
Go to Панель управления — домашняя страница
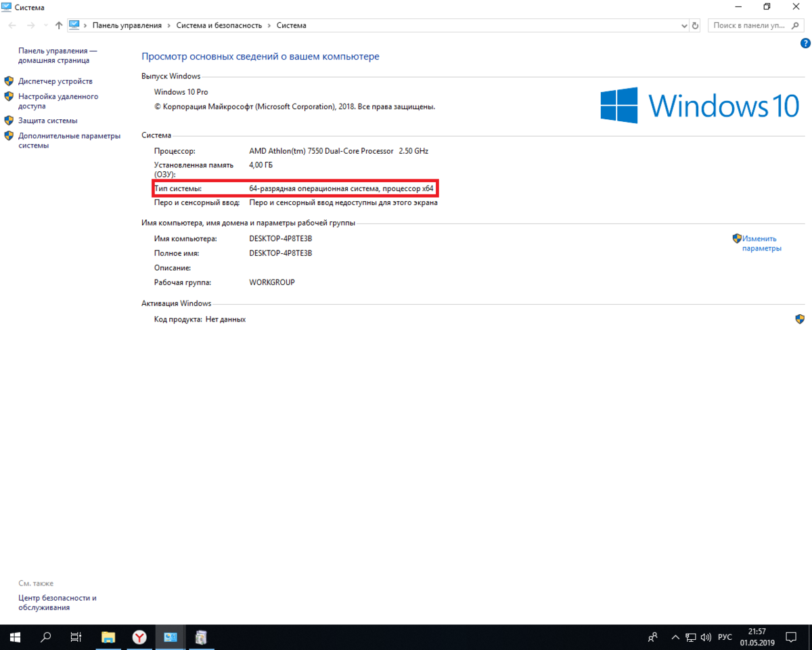click(58, 56)
